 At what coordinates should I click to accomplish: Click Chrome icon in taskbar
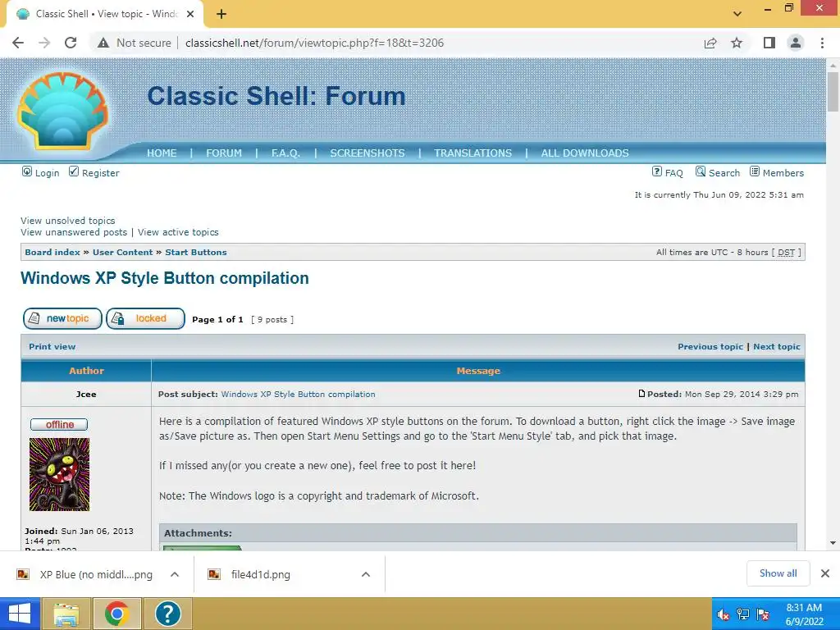117,614
